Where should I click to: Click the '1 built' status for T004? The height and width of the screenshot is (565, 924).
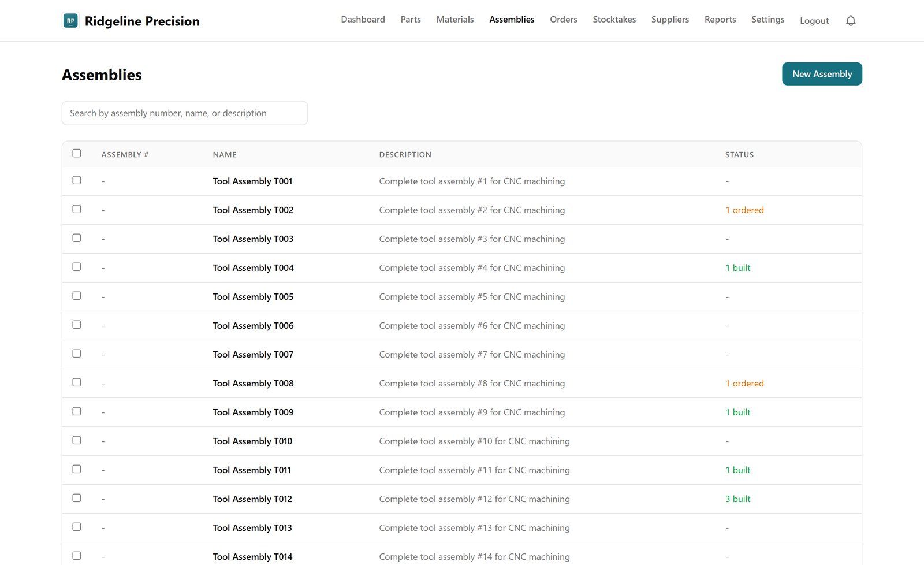tap(738, 268)
